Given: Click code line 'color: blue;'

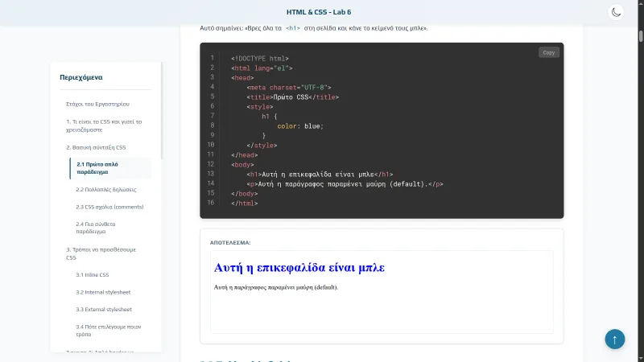Looking at the screenshot, I should [300, 126].
